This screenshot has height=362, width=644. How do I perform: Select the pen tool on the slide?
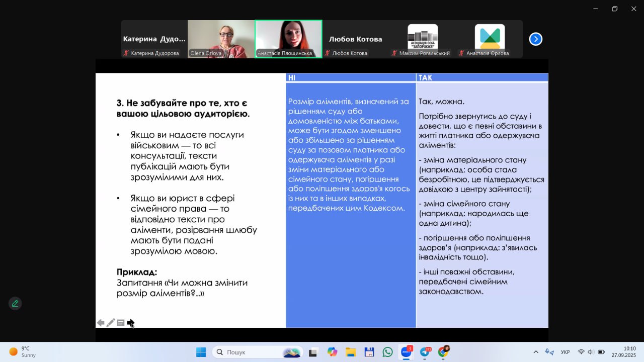pyautogui.click(x=111, y=323)
